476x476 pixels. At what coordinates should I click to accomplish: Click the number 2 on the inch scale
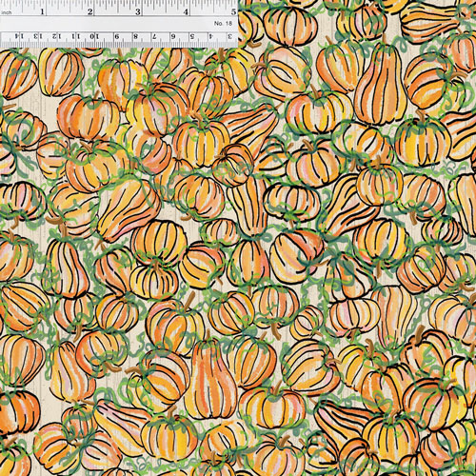pyautogui.click(x=90, y=12)
